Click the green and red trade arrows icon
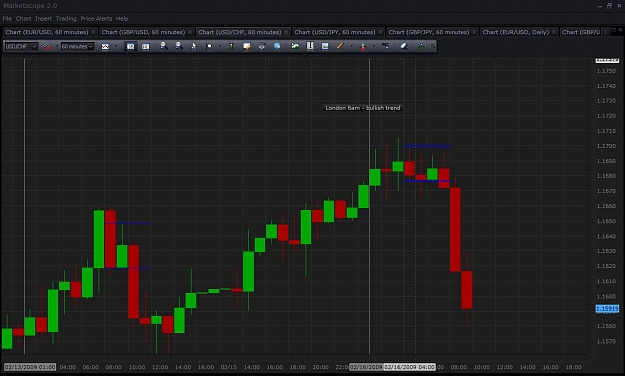 coord(363,46)
